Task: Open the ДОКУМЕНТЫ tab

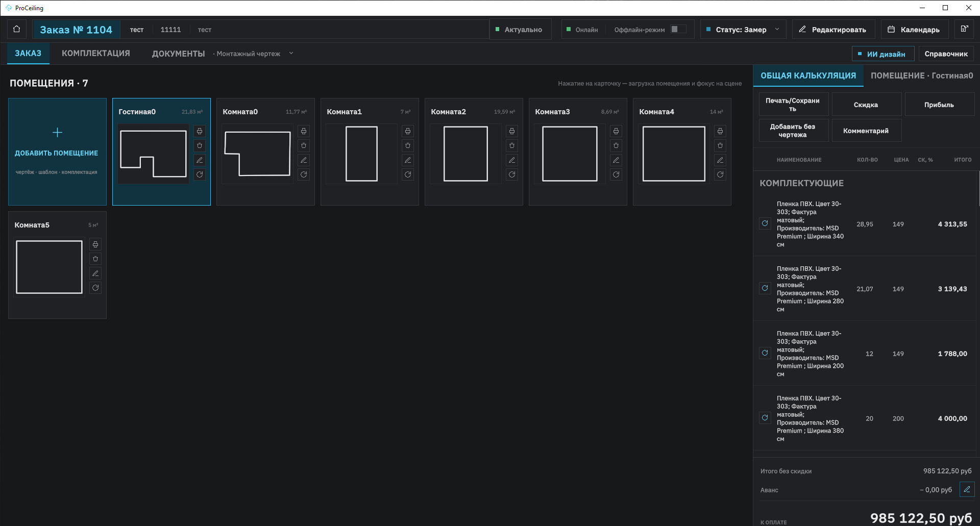Action: (178, 54)
